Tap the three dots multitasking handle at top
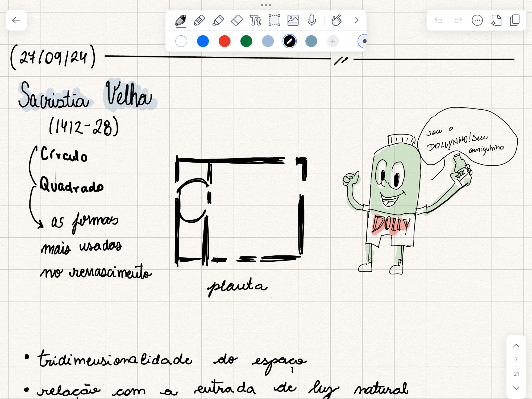 266,5
